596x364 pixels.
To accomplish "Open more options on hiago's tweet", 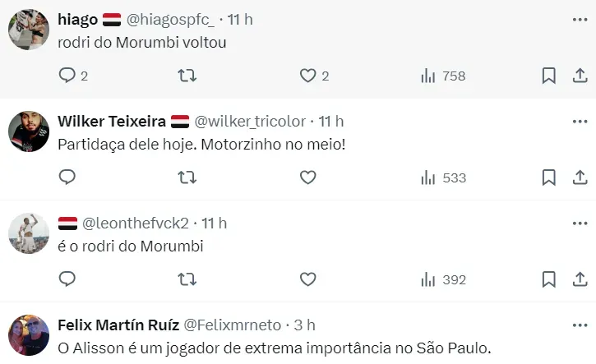I will (x=579, y=19).
